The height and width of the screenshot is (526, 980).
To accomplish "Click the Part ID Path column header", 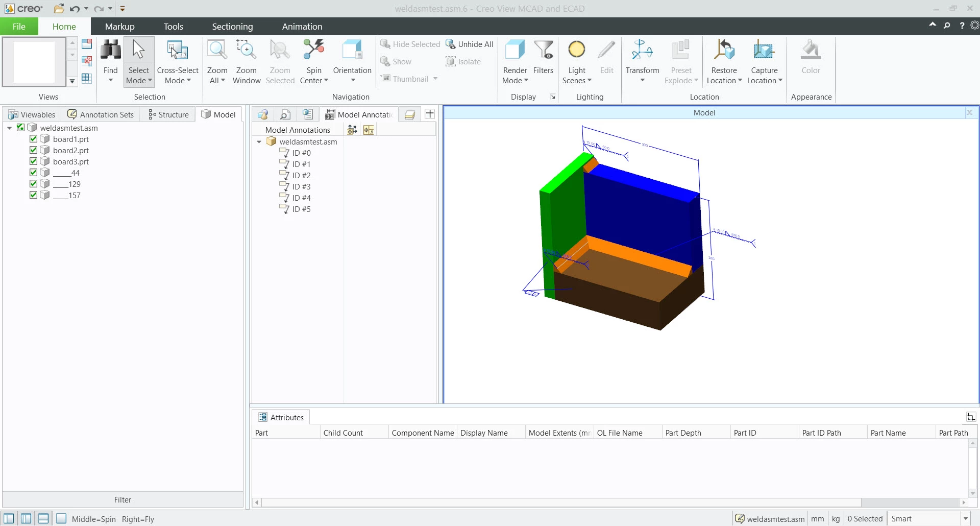I will coord(832,433).
